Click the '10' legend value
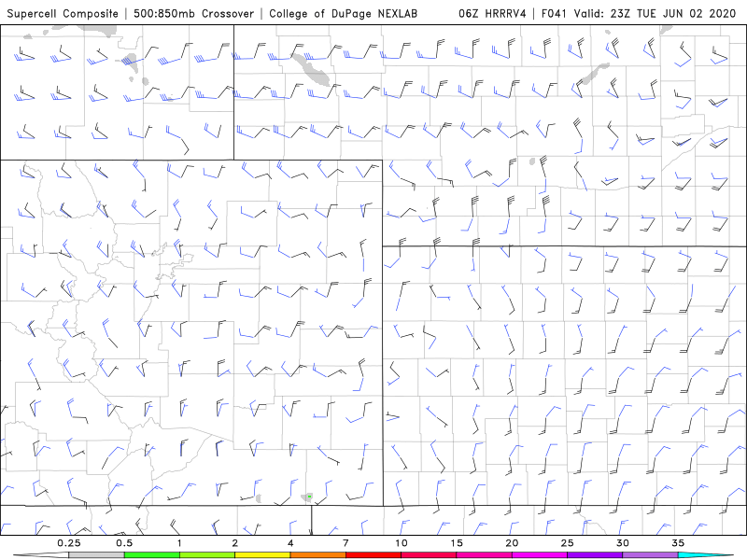Image resolution: width=747 pixels, height=560 pixels. click(x=402, y=543)
